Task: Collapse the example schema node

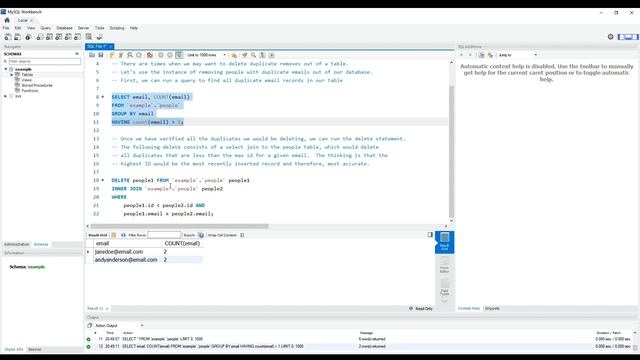Action: pos(6,69)
